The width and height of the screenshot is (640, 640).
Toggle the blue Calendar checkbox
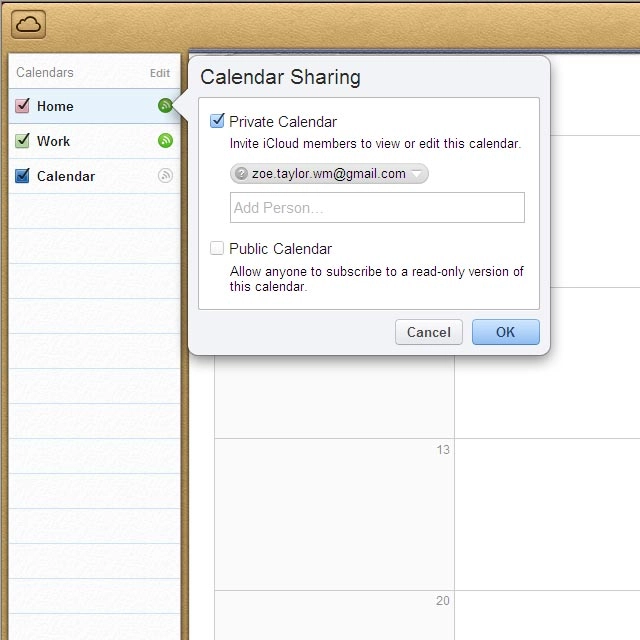(x=23, y=176)
